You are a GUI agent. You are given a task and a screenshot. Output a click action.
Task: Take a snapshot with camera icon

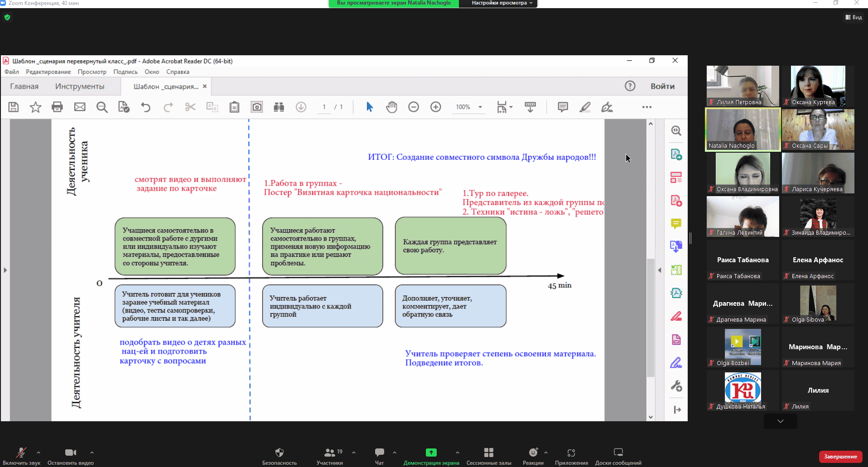pyautogui.click(x=257, y=107)
